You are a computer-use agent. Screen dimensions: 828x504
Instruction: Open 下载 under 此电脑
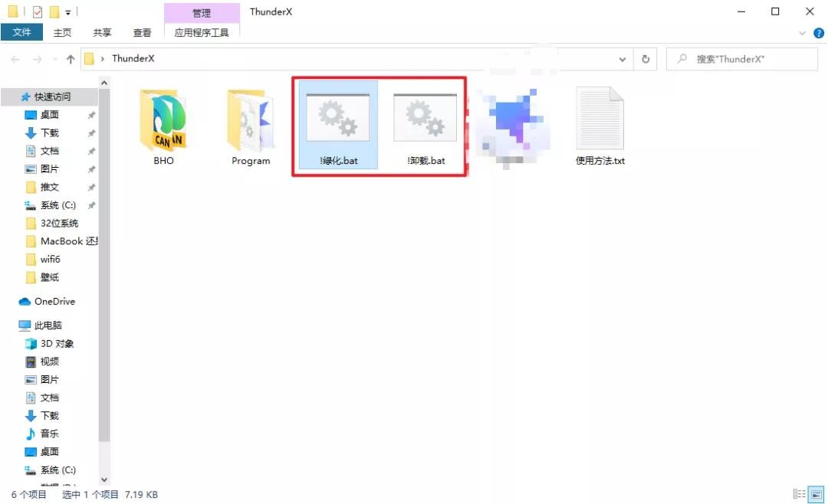(x=50, y=415)
